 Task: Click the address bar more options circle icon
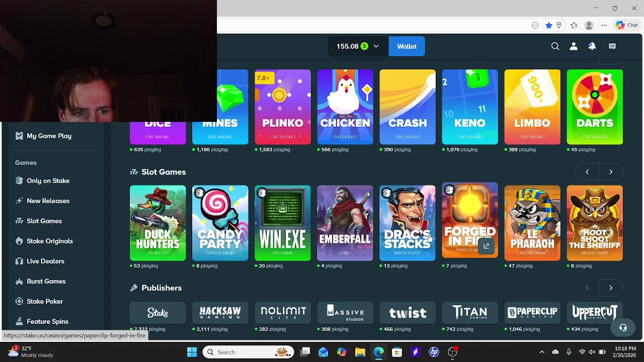coord(535,25)
